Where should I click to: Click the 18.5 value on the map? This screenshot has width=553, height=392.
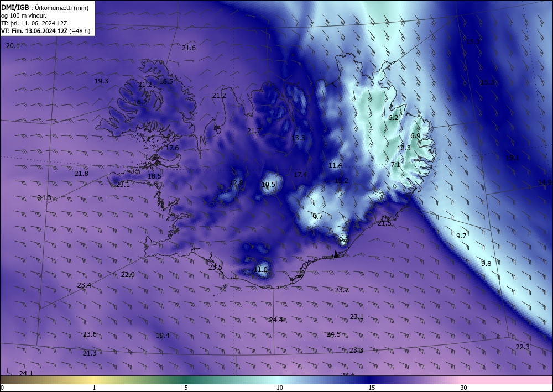pos(154,176)
